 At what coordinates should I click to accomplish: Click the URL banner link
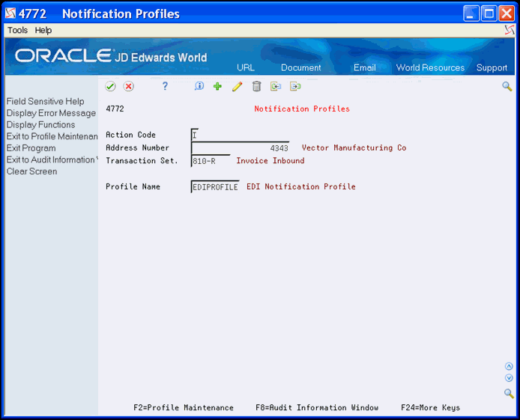(246, 67)
